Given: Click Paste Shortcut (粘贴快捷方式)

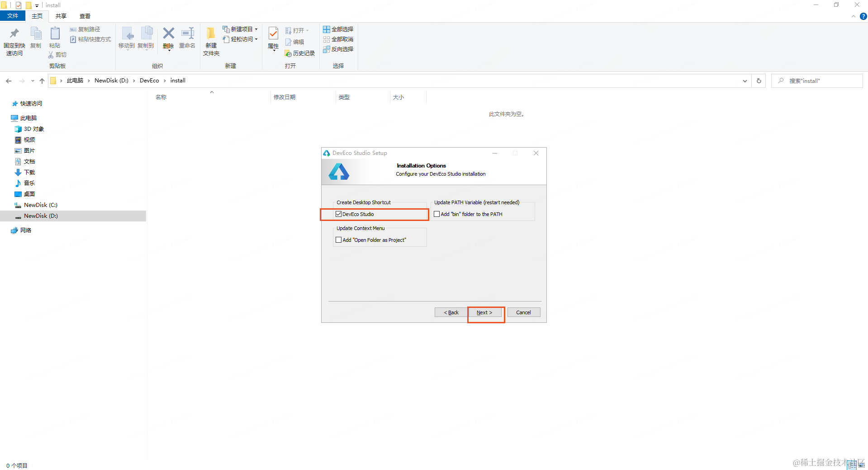Looking at the screenshot, I should 90,39.
